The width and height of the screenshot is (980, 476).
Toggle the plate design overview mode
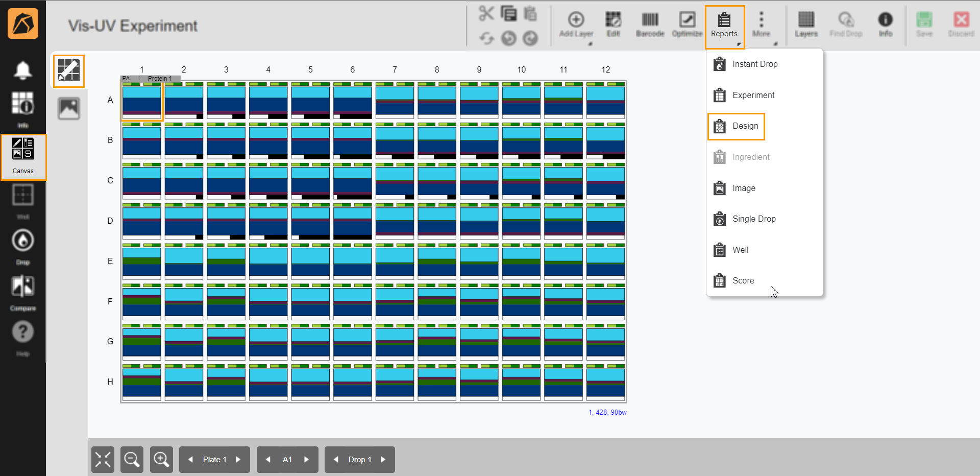(68, 71)
